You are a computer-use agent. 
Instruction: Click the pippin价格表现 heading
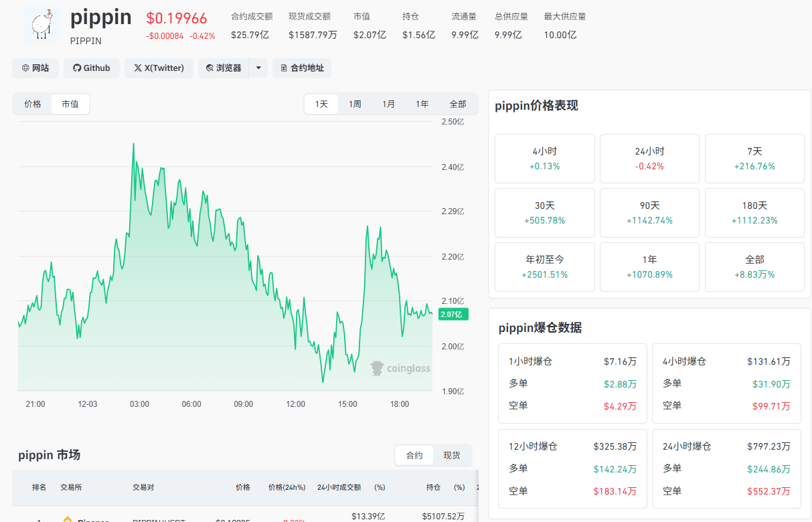pos(536,106)
